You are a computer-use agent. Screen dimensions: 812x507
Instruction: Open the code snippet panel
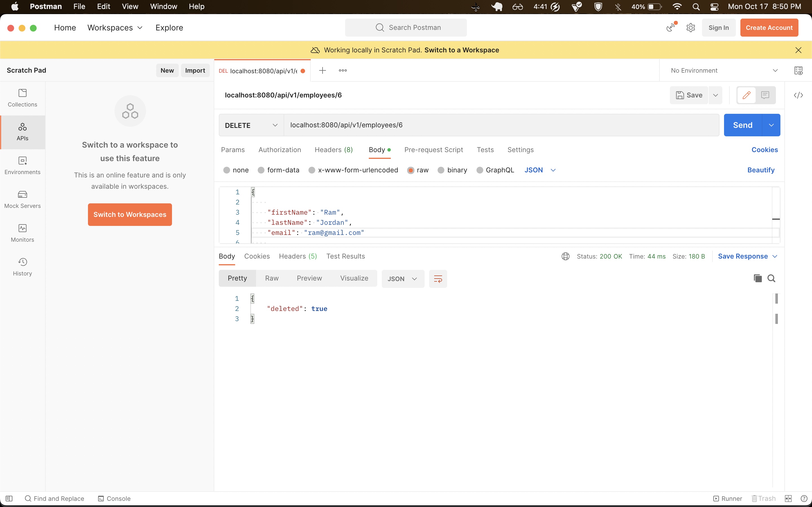coord(799,95)
